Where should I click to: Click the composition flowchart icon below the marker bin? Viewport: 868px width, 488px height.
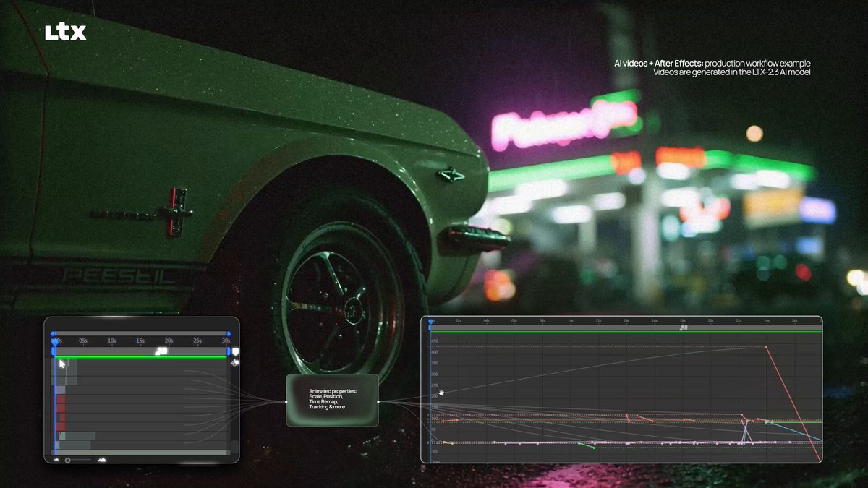(x=235, y=363)
